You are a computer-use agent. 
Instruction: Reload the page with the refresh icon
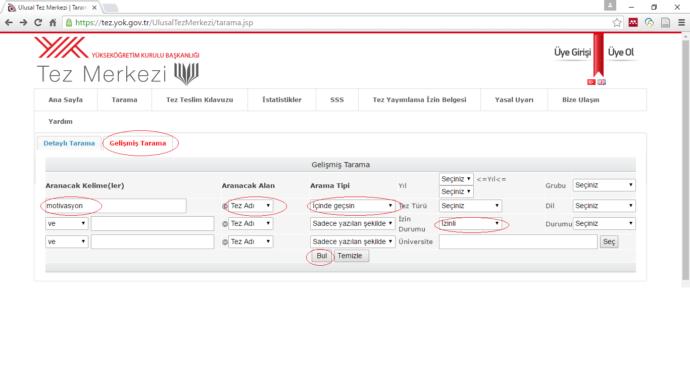click(38, 22)
